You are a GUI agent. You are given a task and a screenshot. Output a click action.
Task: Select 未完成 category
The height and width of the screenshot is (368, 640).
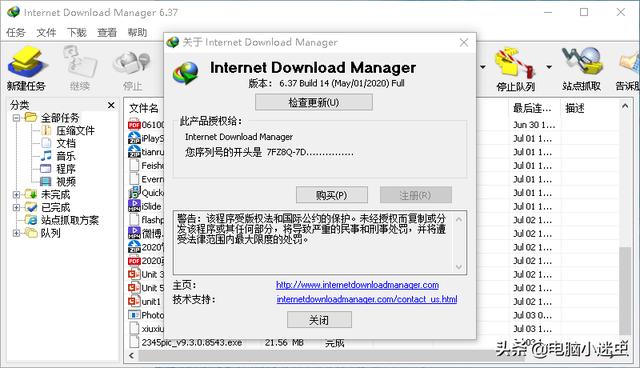click(x=56, y=195)
